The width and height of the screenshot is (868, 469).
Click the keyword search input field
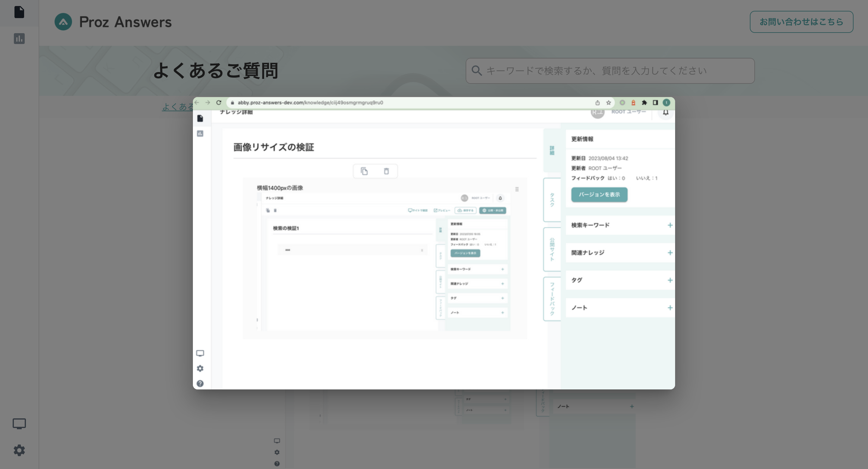coord(610,71)
